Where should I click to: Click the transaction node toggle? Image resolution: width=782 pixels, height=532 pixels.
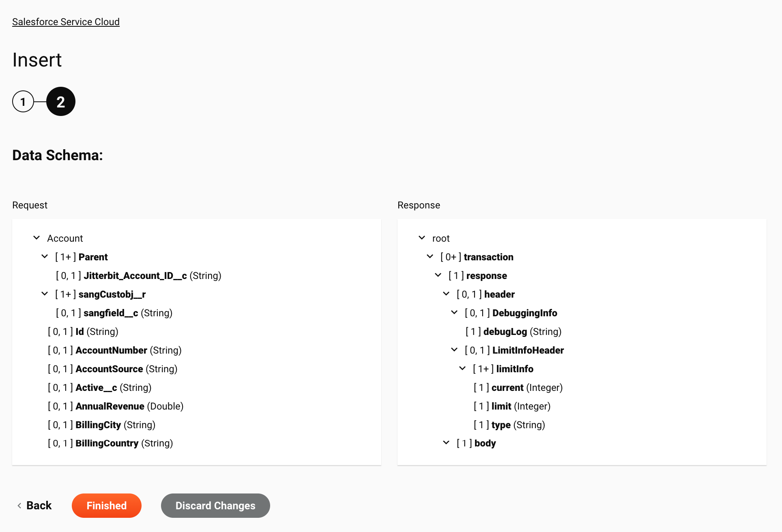[x=430, y=257]
